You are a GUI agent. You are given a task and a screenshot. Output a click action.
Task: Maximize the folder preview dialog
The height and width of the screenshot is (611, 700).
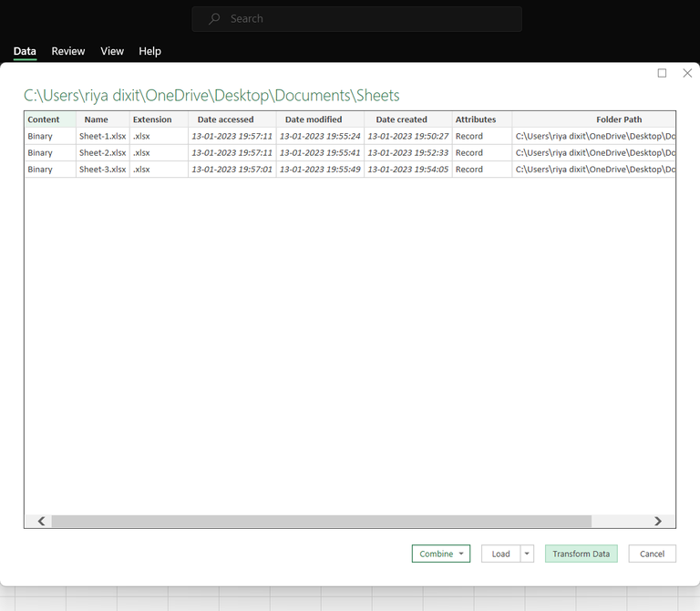[x=662, y=73]
